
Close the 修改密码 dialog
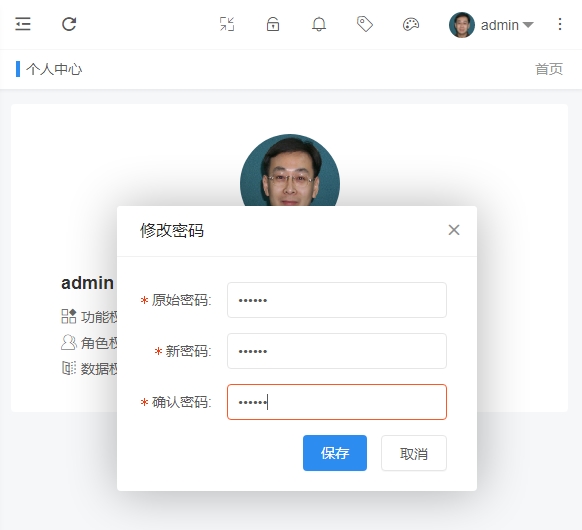click(454, 230)
